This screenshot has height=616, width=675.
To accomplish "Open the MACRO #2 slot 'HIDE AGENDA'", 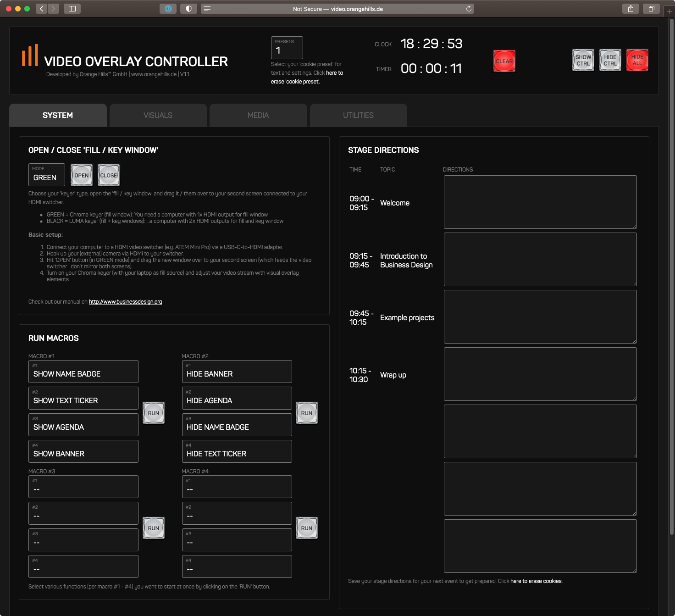I will pyautogui.click(x=237, y=398).
